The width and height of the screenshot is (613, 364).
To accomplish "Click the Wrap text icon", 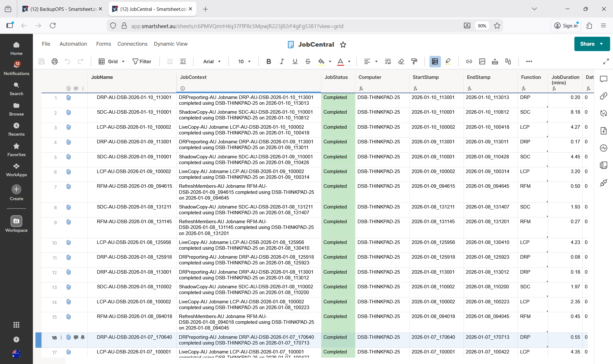I will (388, 61).
